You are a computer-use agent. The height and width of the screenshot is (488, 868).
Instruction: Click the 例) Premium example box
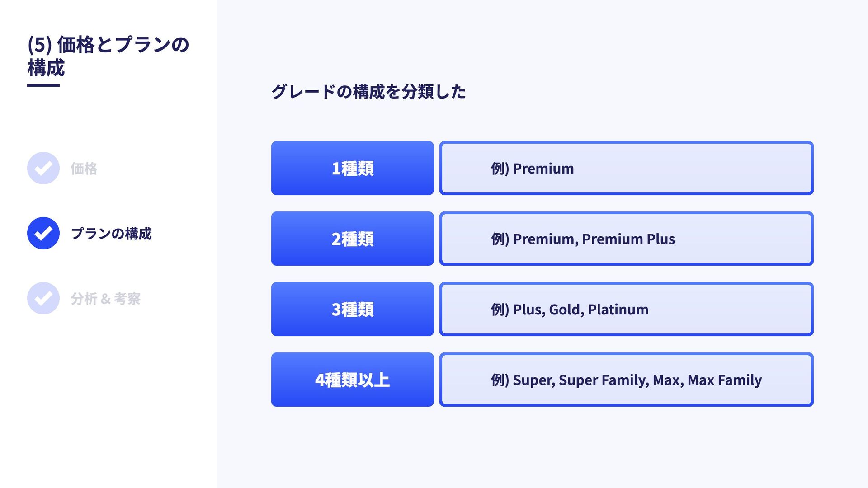[x=627, y=168]
